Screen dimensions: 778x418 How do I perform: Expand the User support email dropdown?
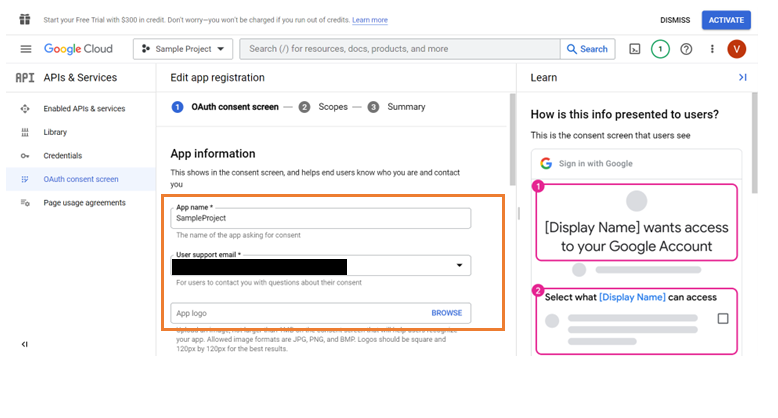[459, 266]
